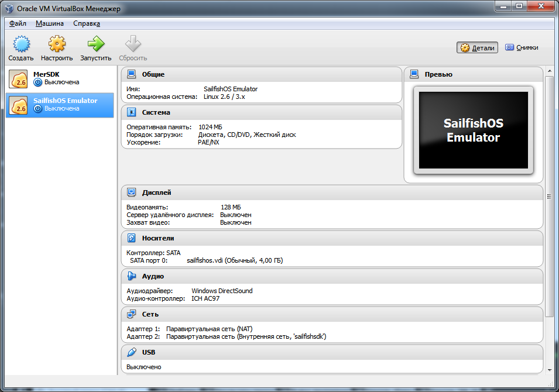Open the Машина menu

[50, 23]
